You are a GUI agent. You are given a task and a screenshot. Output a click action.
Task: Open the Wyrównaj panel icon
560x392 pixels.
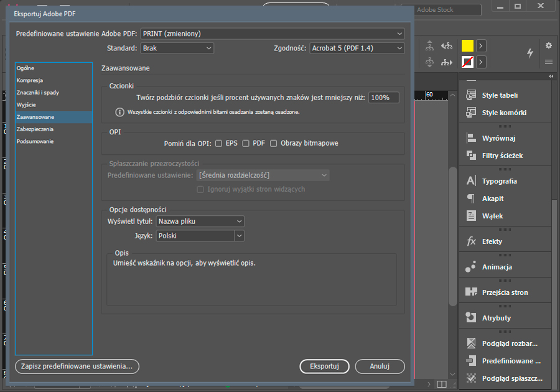(x=471, y=138)
